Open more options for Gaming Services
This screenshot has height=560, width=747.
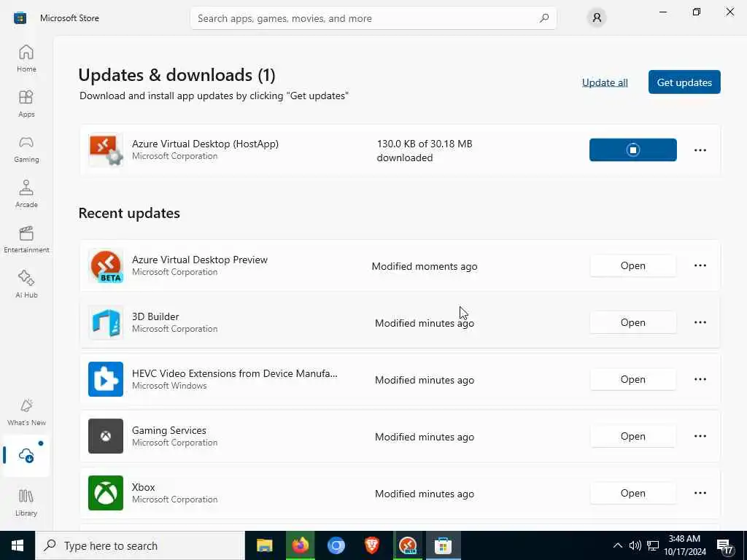[700, 436]
